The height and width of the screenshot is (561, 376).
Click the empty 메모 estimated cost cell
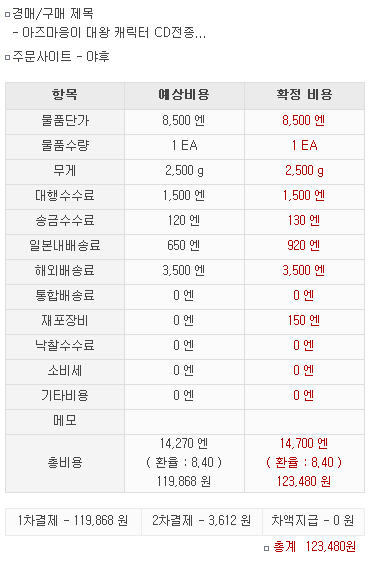point(184,421)
